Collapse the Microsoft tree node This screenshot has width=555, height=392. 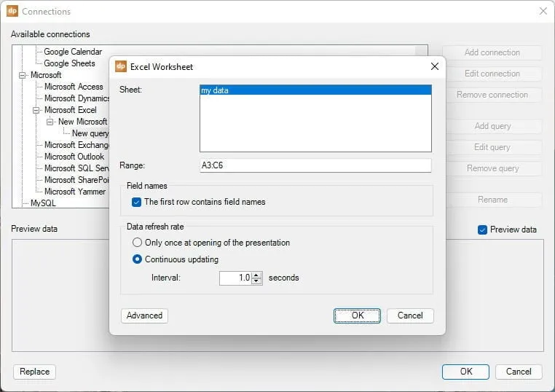point(23,75)
